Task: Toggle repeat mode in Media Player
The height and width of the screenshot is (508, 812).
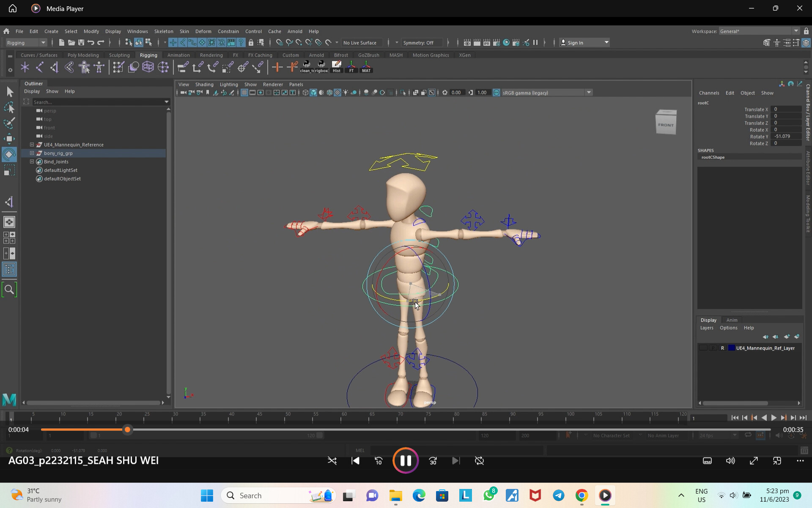Action: coord(479,461)
